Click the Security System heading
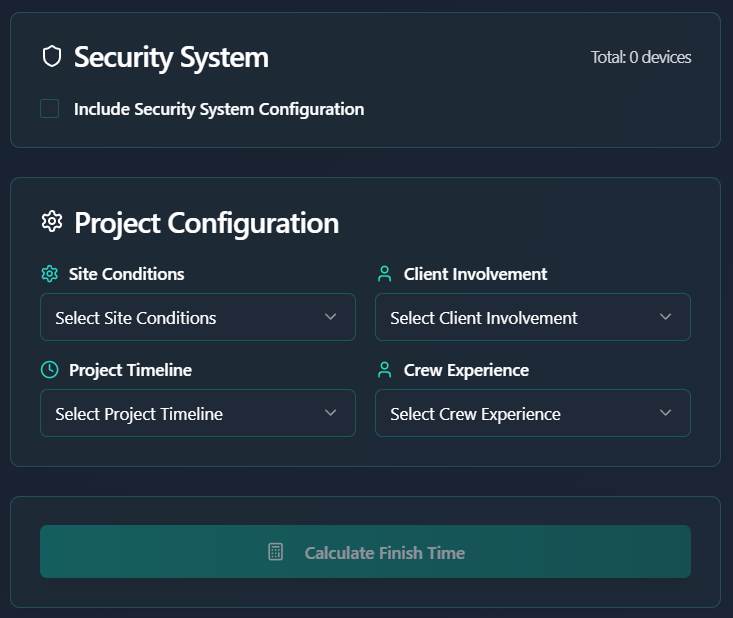733x618 pixels. pyautogui.click(x=171, y=57)
